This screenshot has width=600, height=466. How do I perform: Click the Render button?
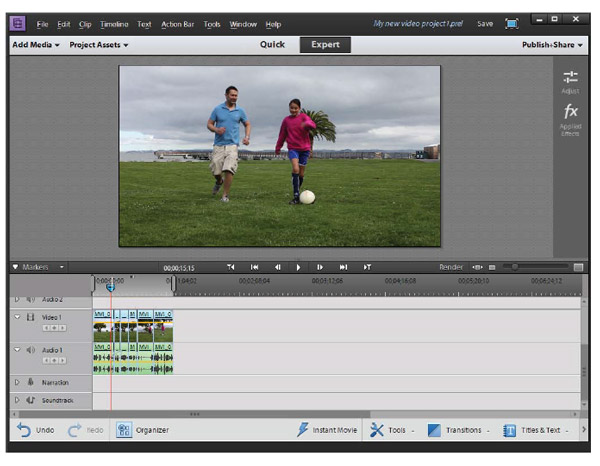point(451,267)
